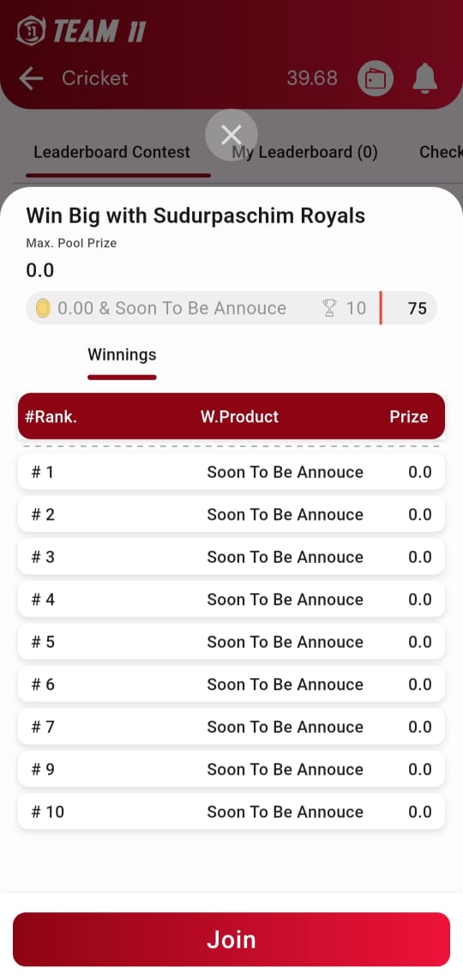Select rank # 1 prize row
Screen dimensions: 463x980
(231, 472)
